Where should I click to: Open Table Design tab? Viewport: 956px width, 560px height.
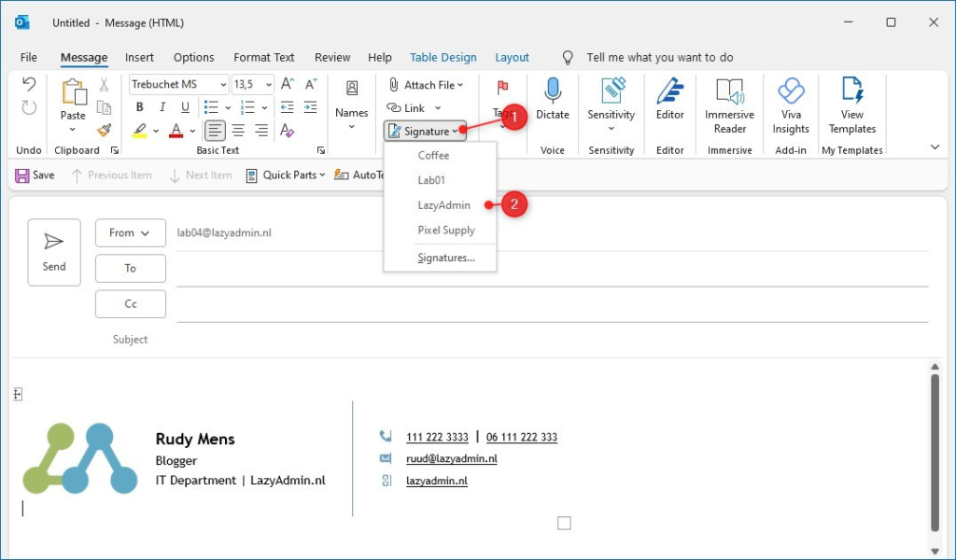coord(443,57)
